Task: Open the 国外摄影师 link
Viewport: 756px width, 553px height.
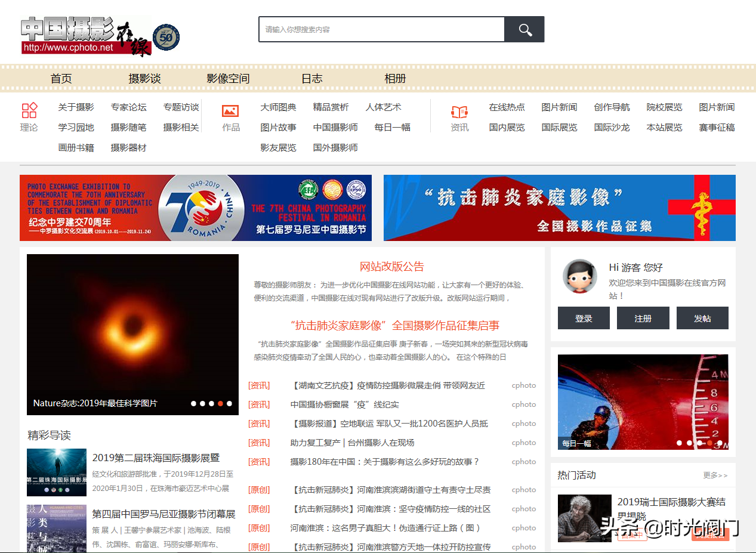Action: coord(335,148)
